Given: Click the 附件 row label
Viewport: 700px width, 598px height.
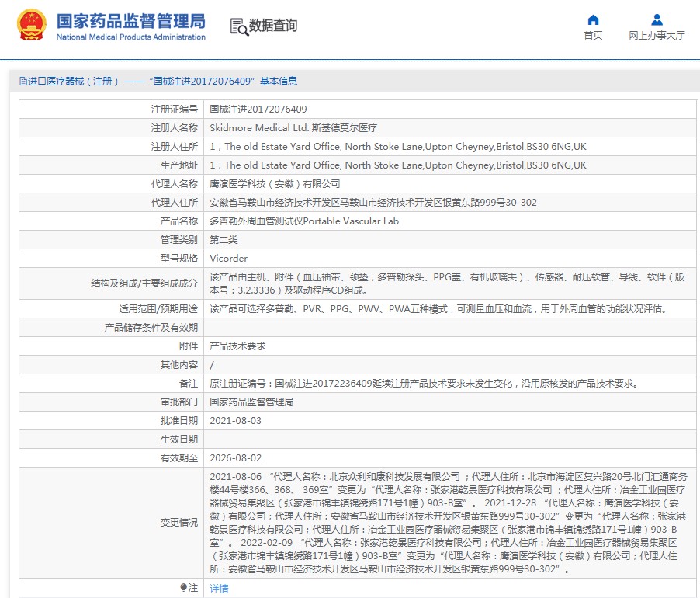Looking at the screenshot, I should click(189, 346).
